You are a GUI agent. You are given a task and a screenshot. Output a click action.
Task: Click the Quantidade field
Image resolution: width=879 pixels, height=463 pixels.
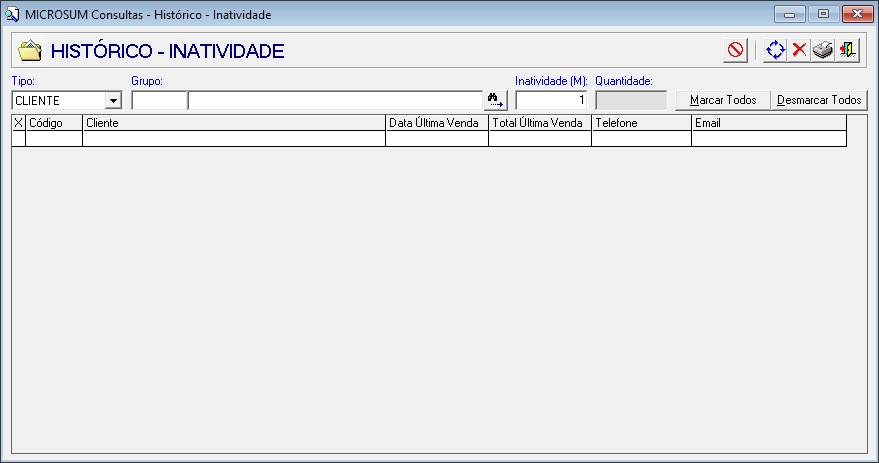(x=631, y=100)
